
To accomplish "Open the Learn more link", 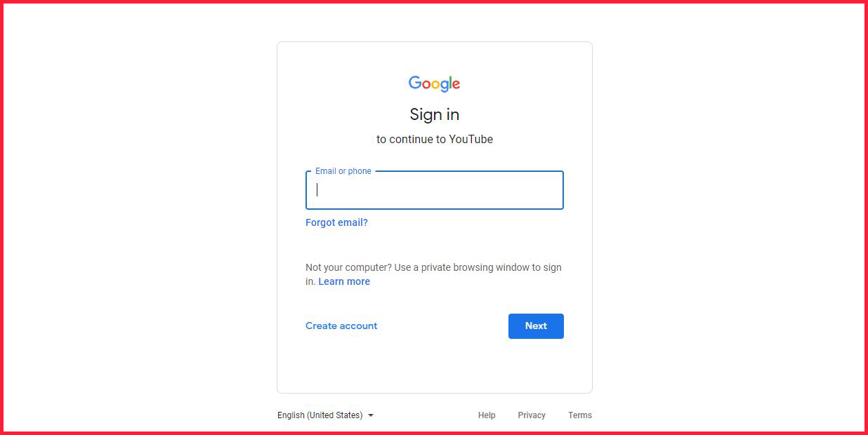I will (344, 281).
